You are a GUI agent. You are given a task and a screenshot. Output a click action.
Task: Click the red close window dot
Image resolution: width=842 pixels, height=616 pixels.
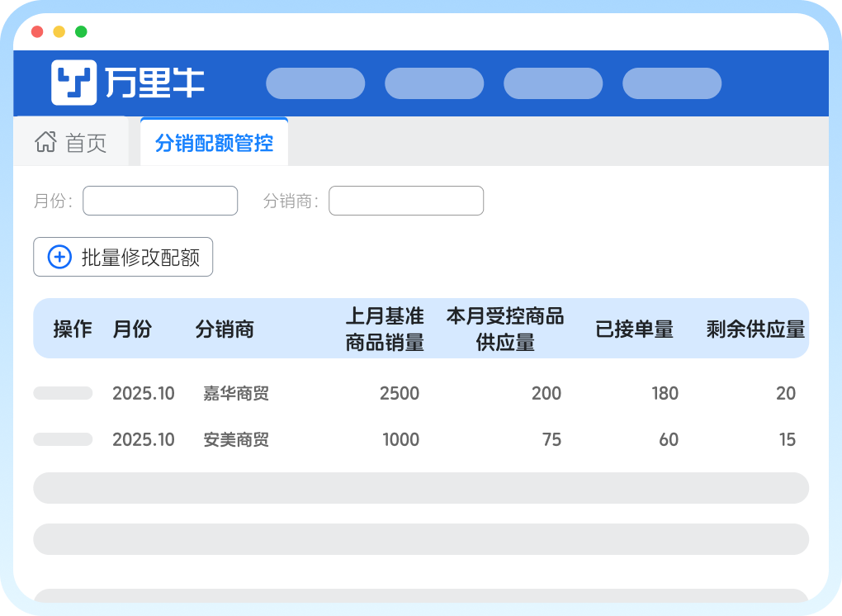(37, 32)
